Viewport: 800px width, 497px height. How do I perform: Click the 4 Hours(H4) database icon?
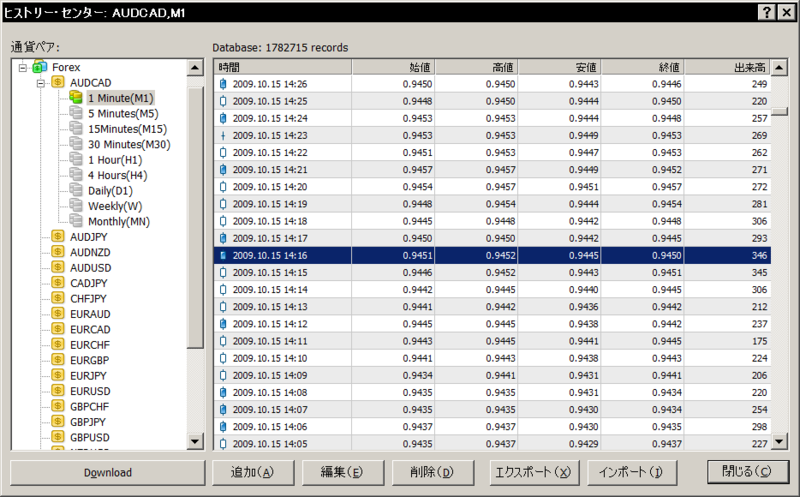click(x=76, y=175)
